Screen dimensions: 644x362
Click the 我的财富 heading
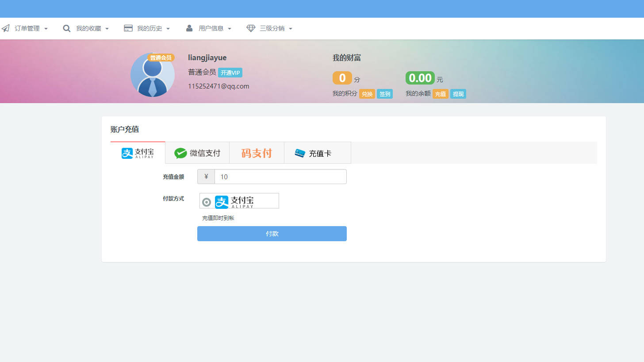point(347,58)
